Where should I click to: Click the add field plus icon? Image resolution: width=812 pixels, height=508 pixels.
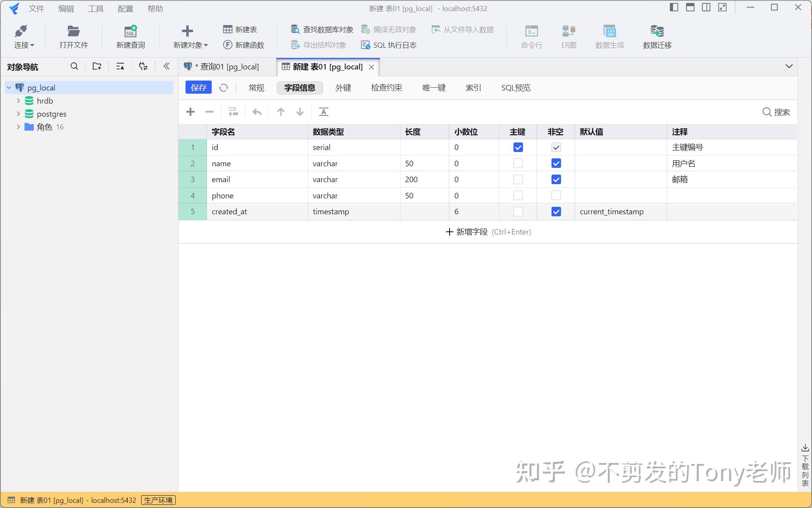(190, 112)
